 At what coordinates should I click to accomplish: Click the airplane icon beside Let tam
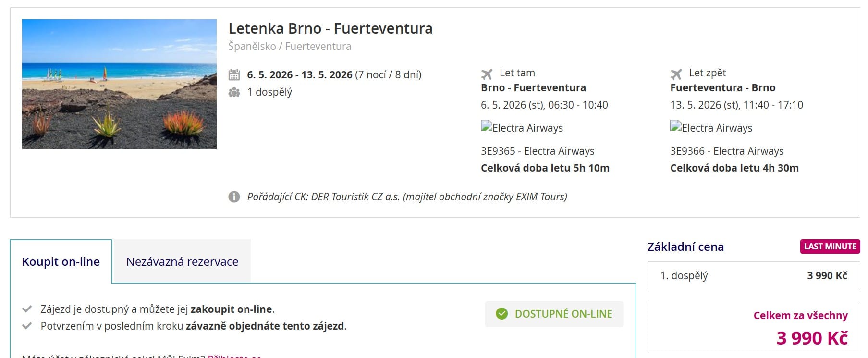pyautogui.click(x=487, y=74)
